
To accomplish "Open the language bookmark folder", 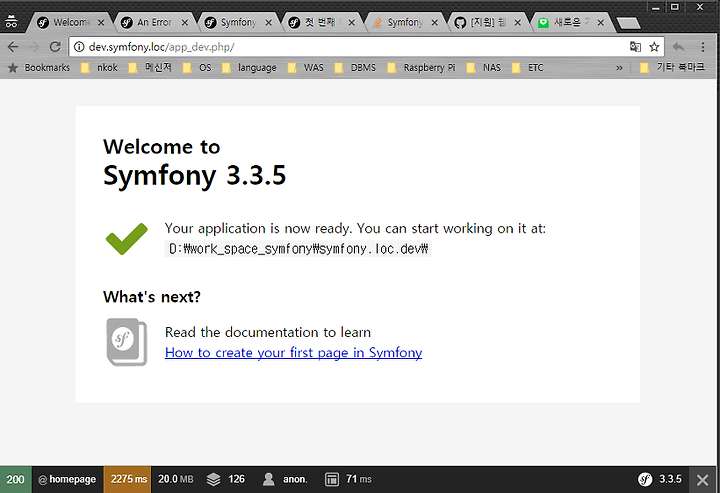I will click(x=249, y=67).
